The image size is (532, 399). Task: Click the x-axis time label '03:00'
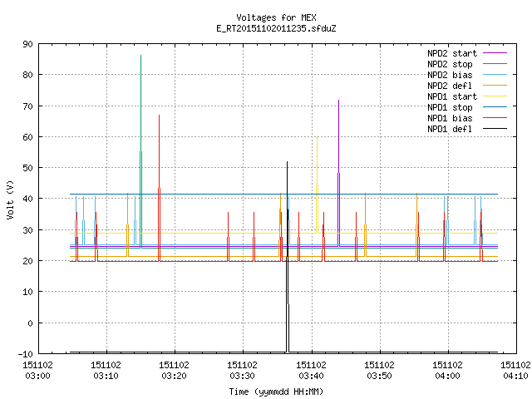[37, 376]
